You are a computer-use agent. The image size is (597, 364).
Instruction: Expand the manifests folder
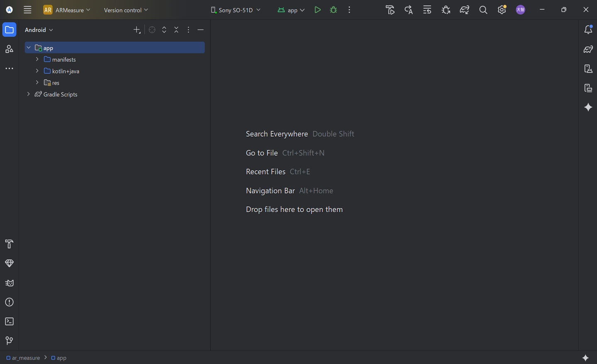[x=37, y=60]
